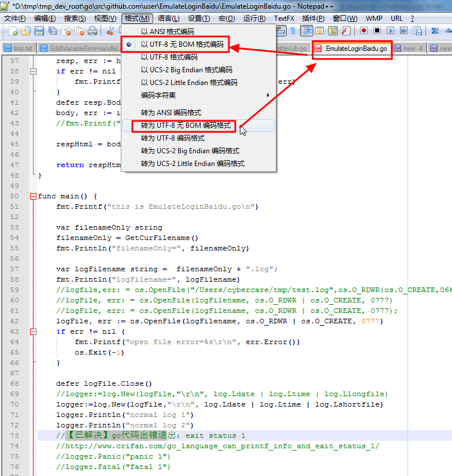Click the Close All documents icon

[x=79, y=31]
